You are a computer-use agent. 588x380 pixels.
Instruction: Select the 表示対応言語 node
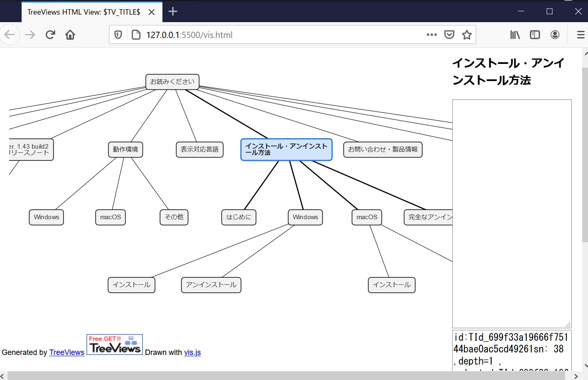pyautogui.click(x=200, y=149)
